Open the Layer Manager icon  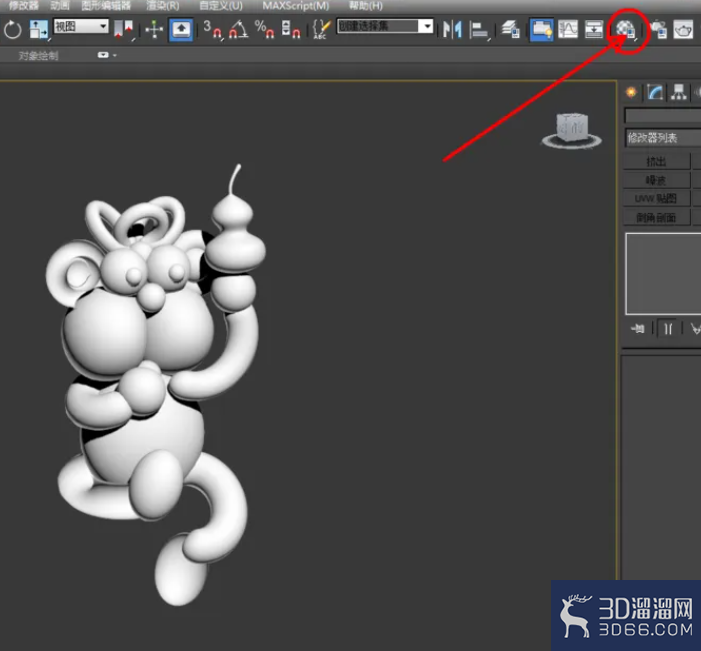pyautogui.click(x=510, y=30)
